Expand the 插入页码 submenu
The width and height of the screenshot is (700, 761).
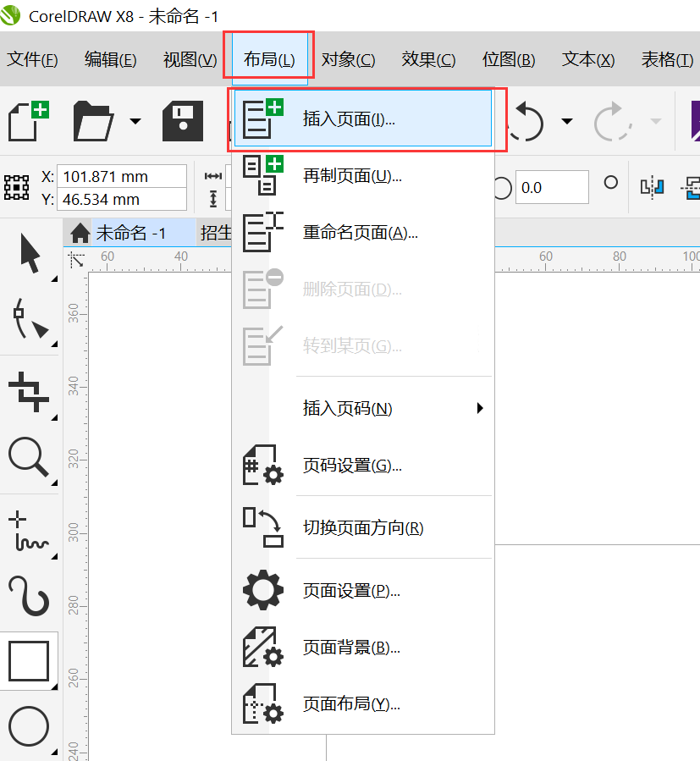(479, 407)
